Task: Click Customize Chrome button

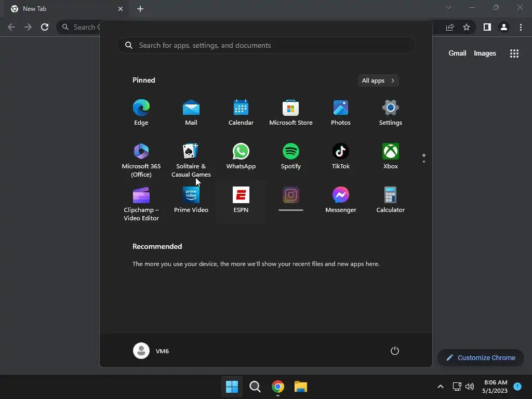Action: point(481,357)
